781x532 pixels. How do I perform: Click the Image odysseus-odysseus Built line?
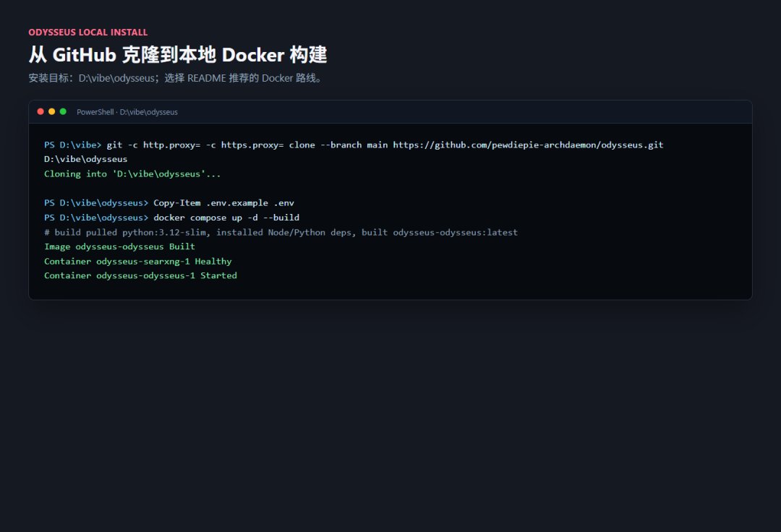[x=119, y=246]
